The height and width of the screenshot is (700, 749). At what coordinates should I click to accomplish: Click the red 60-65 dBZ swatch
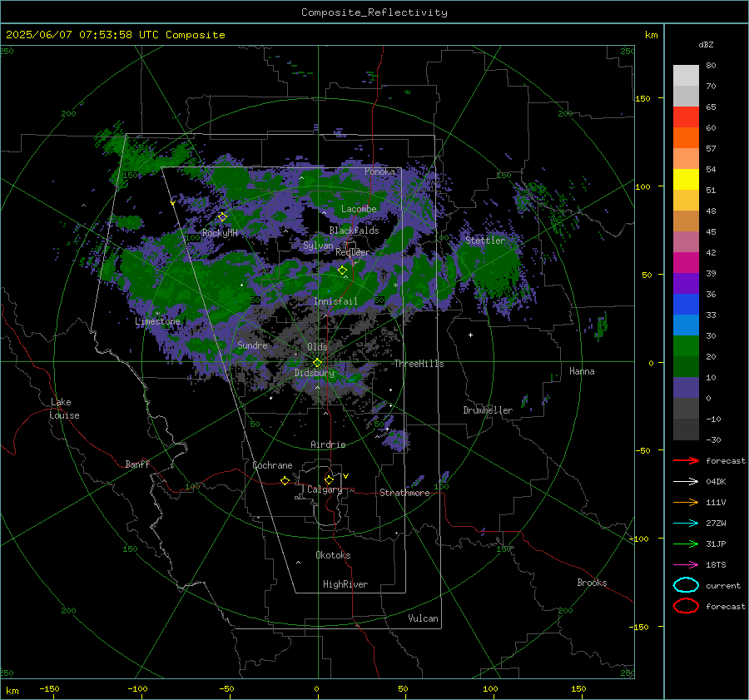coord(686,117)
